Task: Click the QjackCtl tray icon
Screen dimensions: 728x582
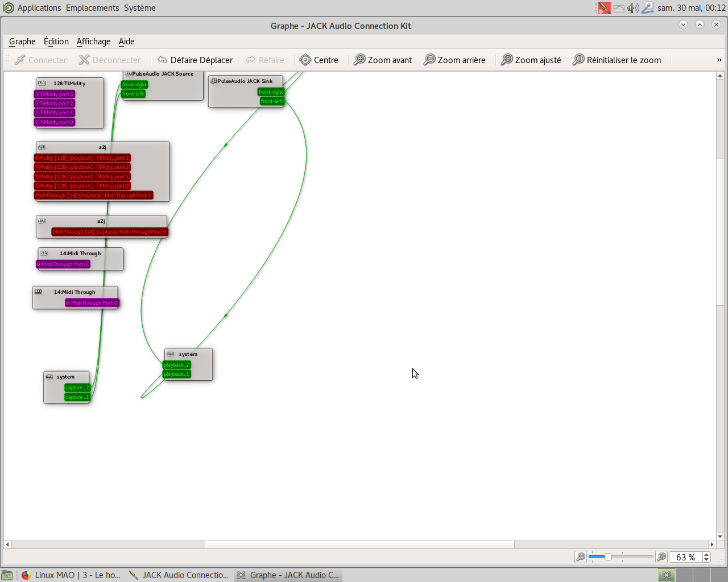Action: pos(604,8)
